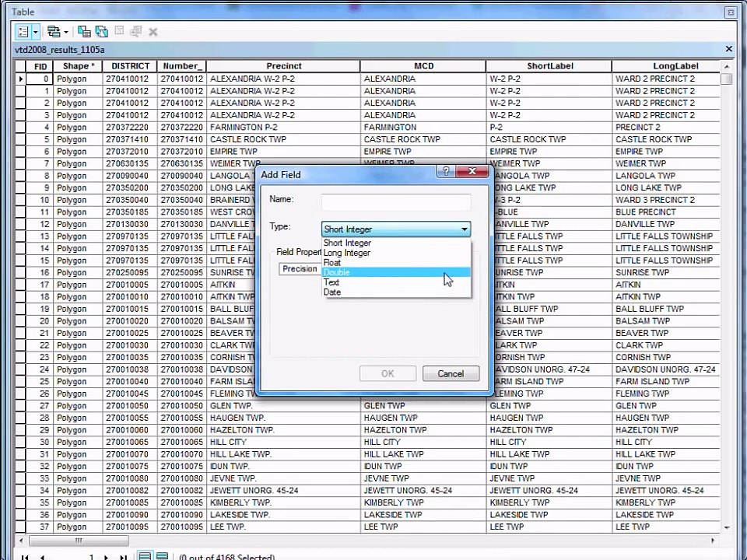Click the LongLabel column header
747x560 pixels.
(666, 66)
